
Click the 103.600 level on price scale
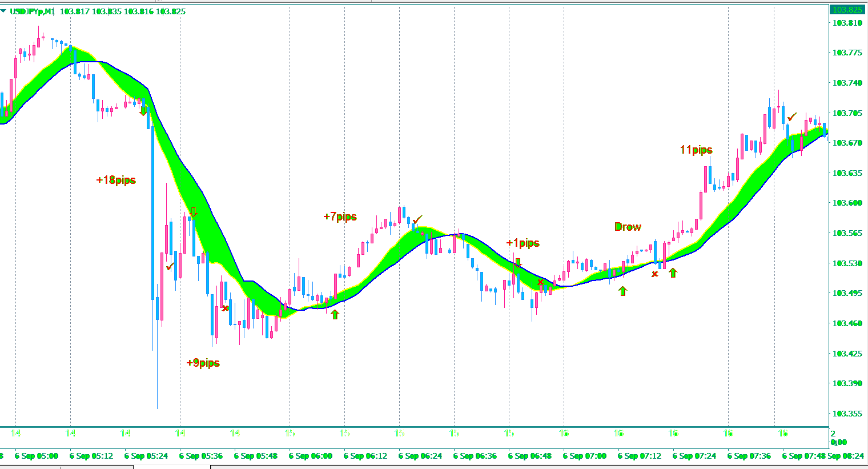847,203
